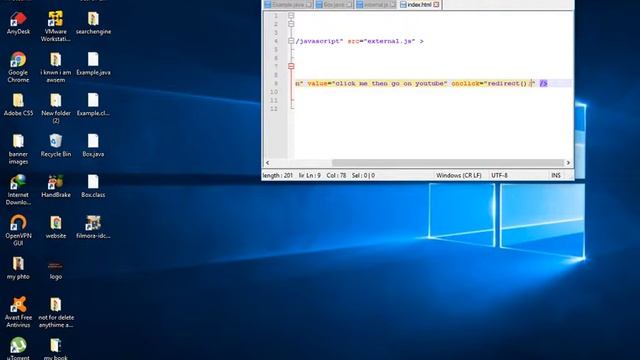Click the onclick="redirect()" code text
Screen dimensions: 640x360
point(493,84)
